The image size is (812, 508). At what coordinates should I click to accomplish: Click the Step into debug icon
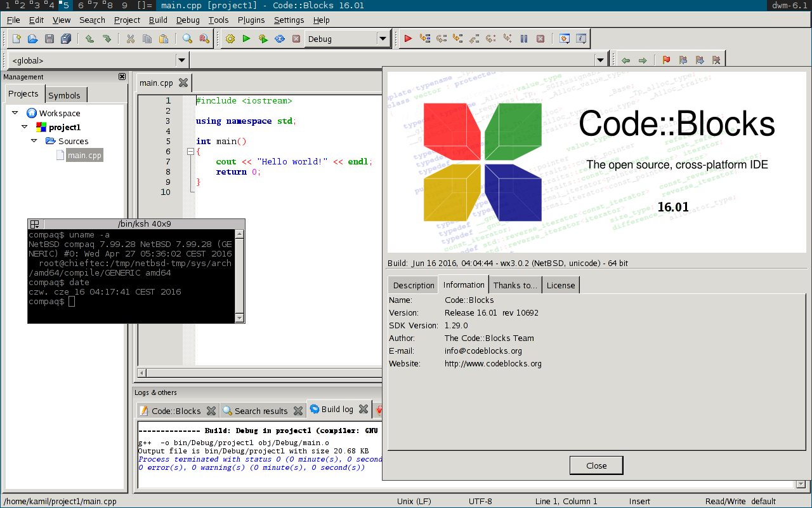[458, 39]
